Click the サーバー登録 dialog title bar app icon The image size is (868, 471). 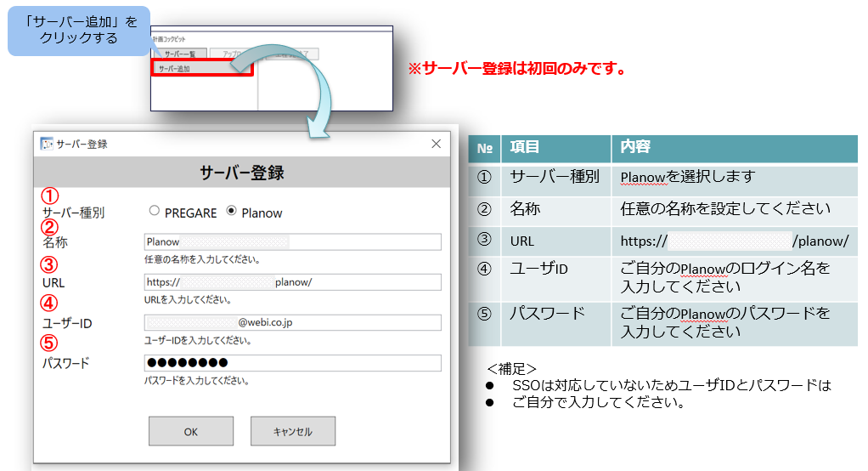tap(47, 144)
